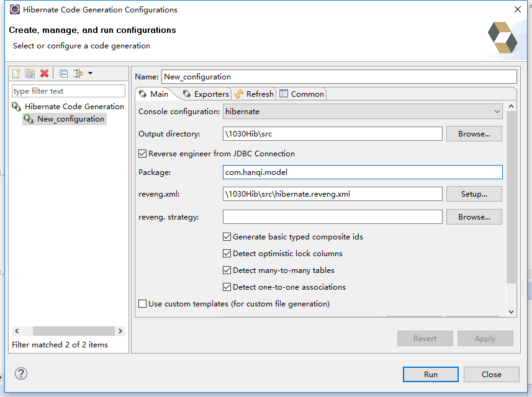This screenshot has height=397, width=532.
Task: Click the Main tab icon
Action: 143,94
